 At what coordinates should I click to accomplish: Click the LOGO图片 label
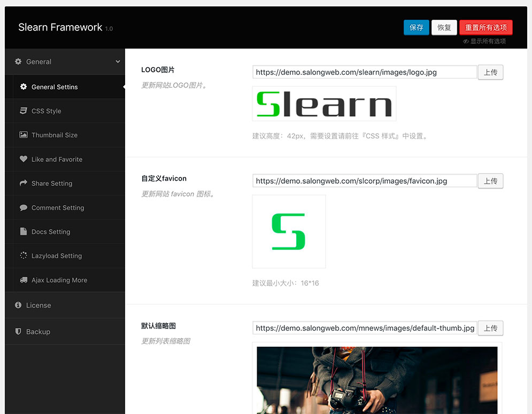pos(158,69)
